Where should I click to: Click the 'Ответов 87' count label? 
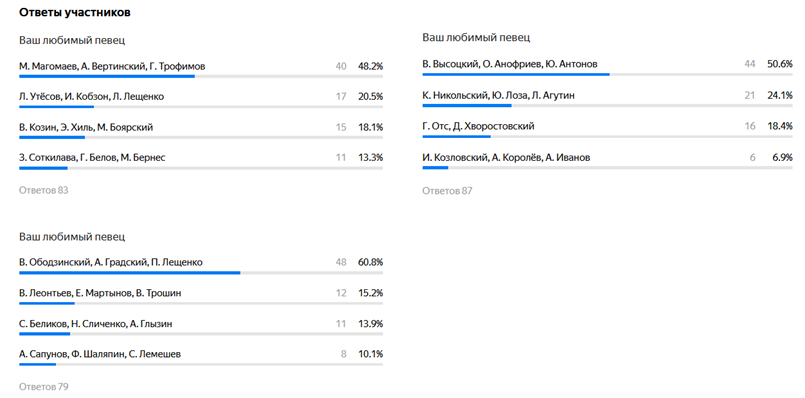447,191
